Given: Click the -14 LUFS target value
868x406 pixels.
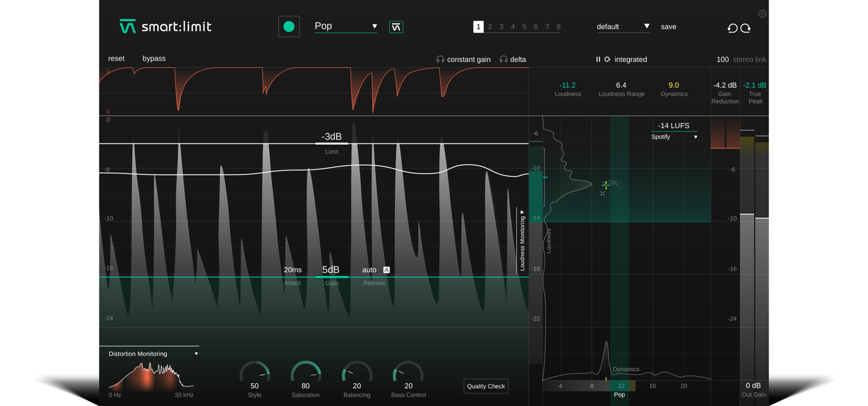Looking at the screenshot, I should [x=674, y=126].
